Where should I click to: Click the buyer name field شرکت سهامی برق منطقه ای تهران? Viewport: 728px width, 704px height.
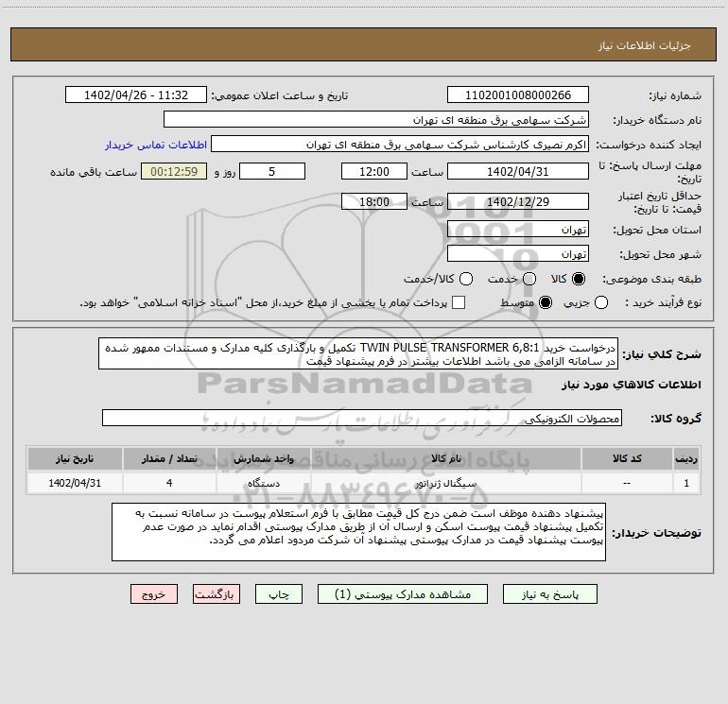point(376,120)
